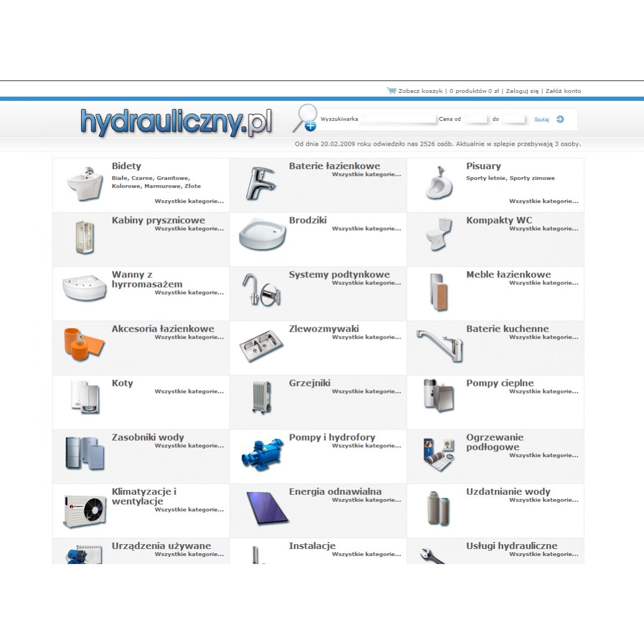The image size is (644, 644).
Task: Click the water softener image
Action: click(439, 508)
